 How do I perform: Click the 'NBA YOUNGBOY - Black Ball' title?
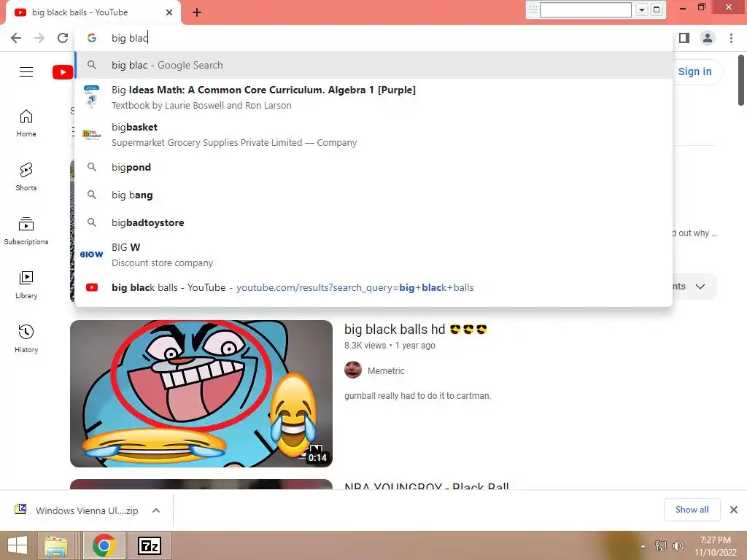(x=426, y=486)
